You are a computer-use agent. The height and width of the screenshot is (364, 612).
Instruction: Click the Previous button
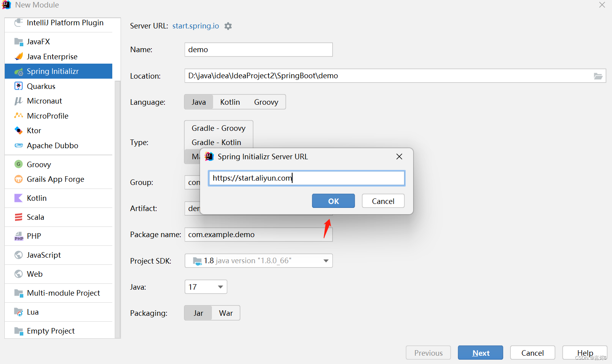pyautogui.click(x=428, y=353)
